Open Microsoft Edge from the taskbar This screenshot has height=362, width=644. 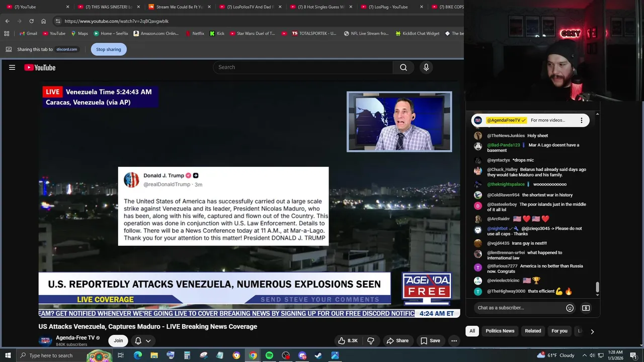[138, 355]
